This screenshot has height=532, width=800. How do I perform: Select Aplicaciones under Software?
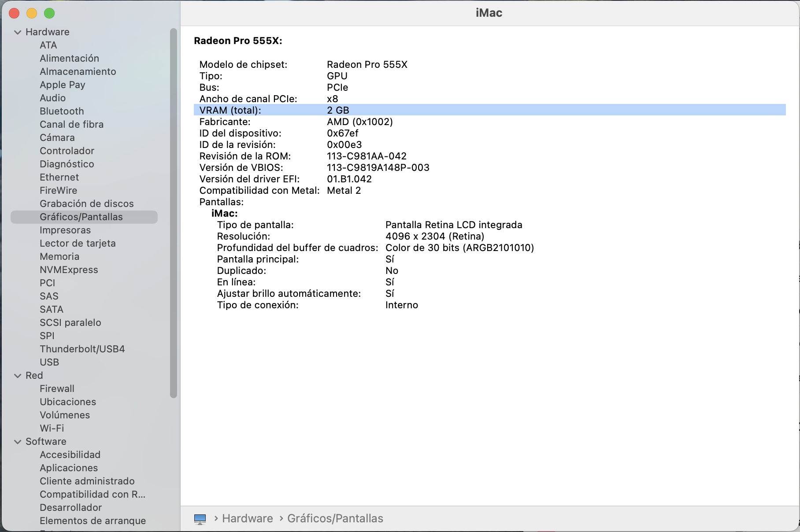coord(69,468)
